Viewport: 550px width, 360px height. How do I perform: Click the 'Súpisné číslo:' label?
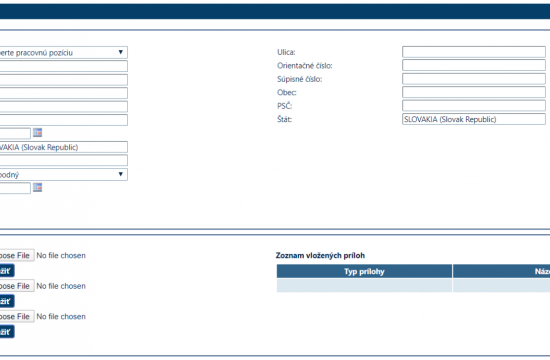pos(300,79)
